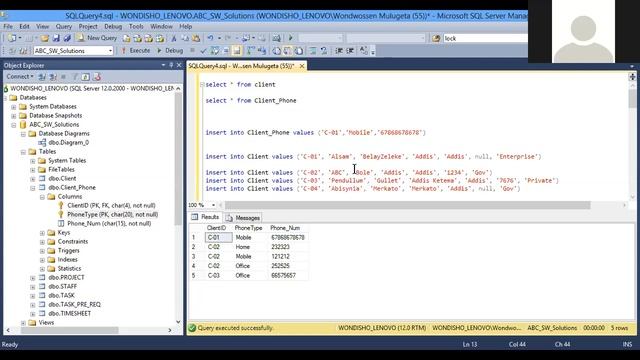Viewport: 640px width, 360px height.
Task: Toggle auto-hide pin of Object Explorer
Action: click(x=171, y=65)
